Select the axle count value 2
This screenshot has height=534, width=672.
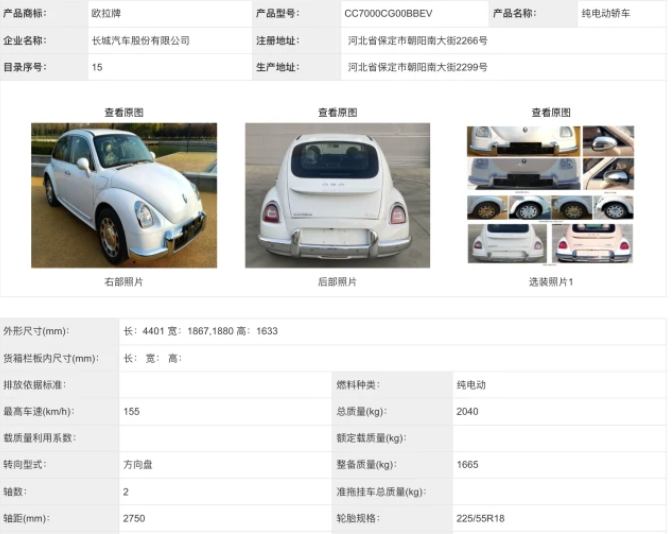click(126, 492)
